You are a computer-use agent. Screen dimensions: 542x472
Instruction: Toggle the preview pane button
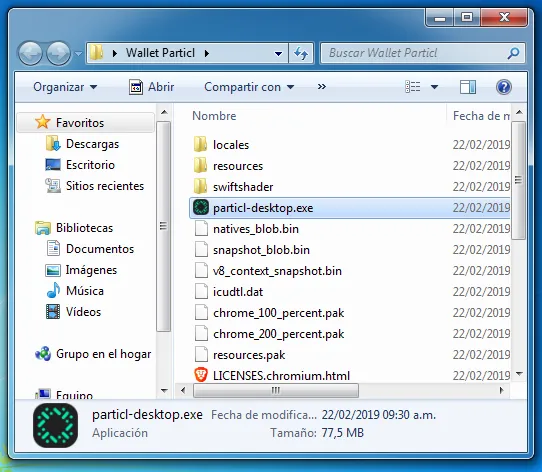468,87
